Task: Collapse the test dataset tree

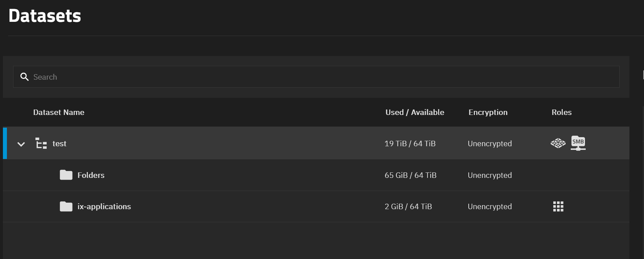Action: coord(21,144)
